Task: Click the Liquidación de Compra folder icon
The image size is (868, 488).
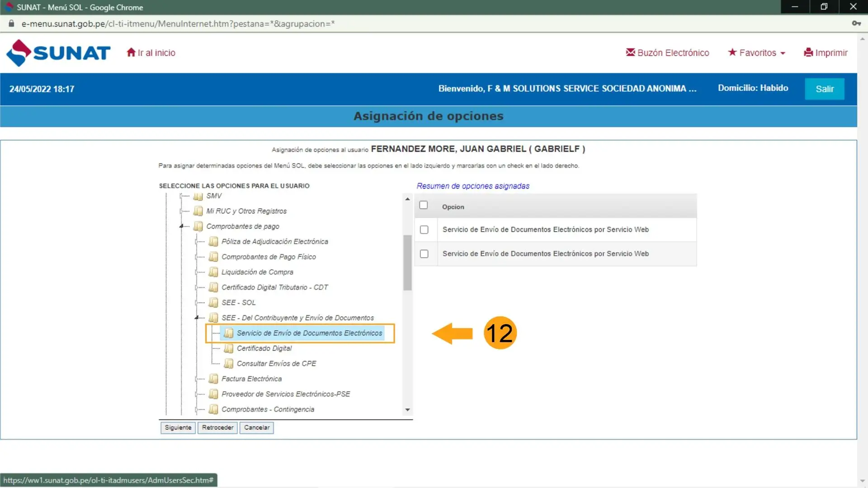Action: (x=213, y=272)
